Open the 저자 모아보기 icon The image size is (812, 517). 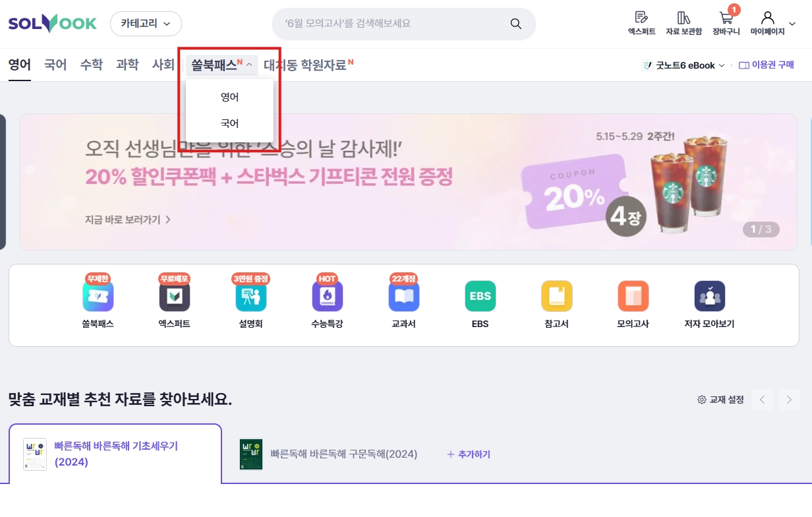point(710,296)
